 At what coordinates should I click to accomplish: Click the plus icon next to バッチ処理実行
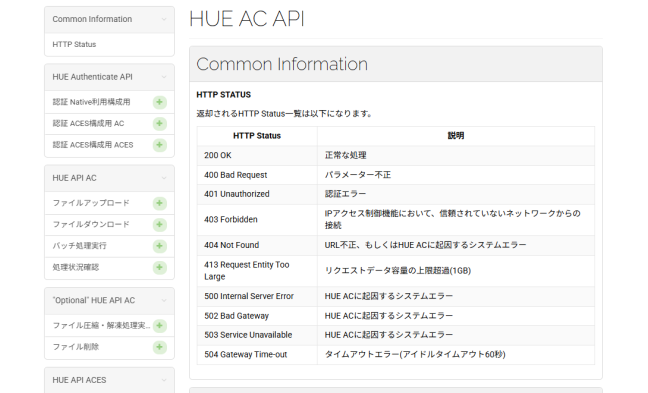click(x=160, y=246)
